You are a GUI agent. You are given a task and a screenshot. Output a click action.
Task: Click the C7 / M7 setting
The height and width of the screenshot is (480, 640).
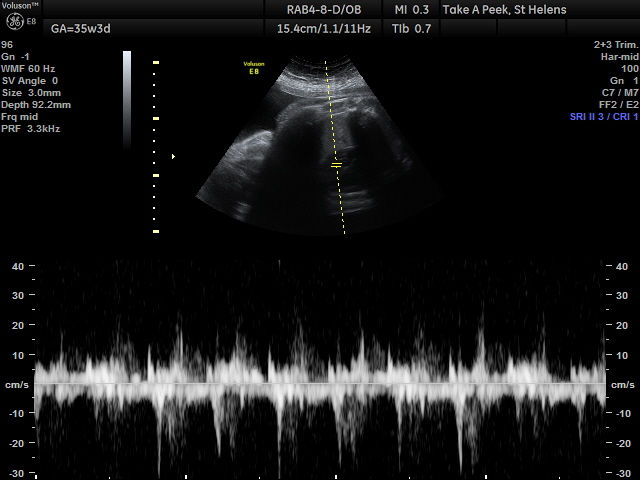620,93
